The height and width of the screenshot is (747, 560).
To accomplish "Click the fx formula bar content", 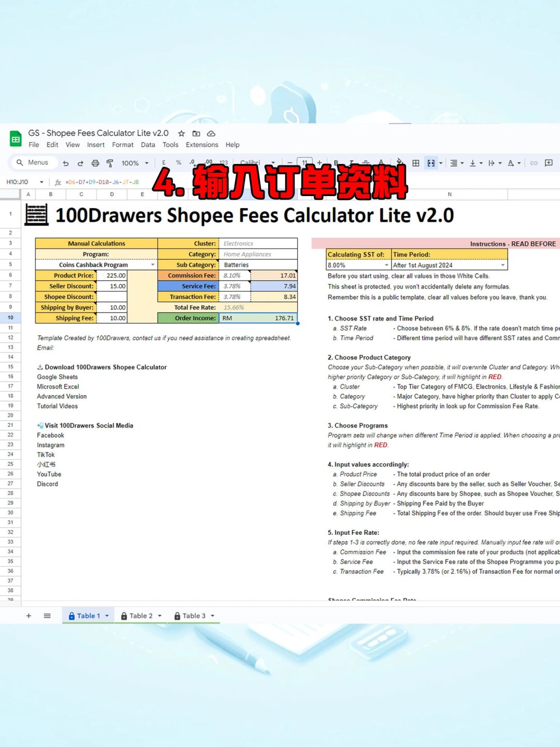I will (102, 182).
